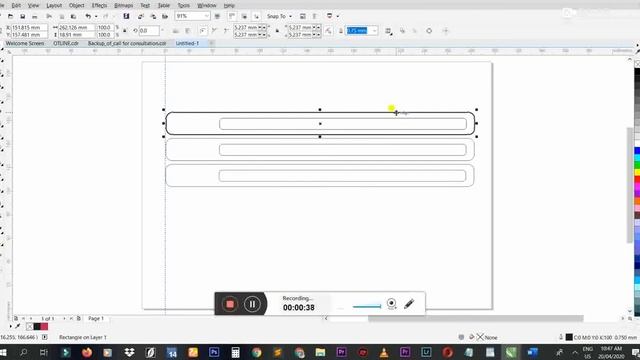Viewport: 640px width, 360px height.
Task: Click Windows search icon on taskbar
Action: pos(23,352)
